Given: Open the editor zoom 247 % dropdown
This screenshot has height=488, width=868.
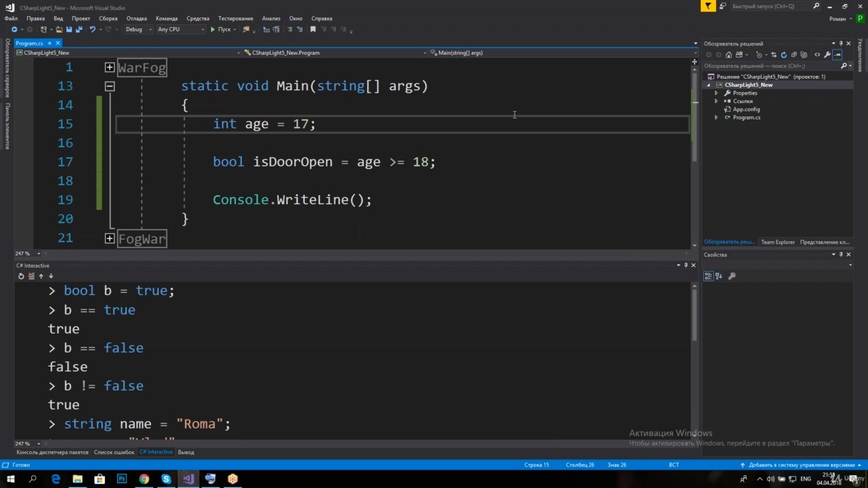Looking at the screenshot, I should 38,253.
